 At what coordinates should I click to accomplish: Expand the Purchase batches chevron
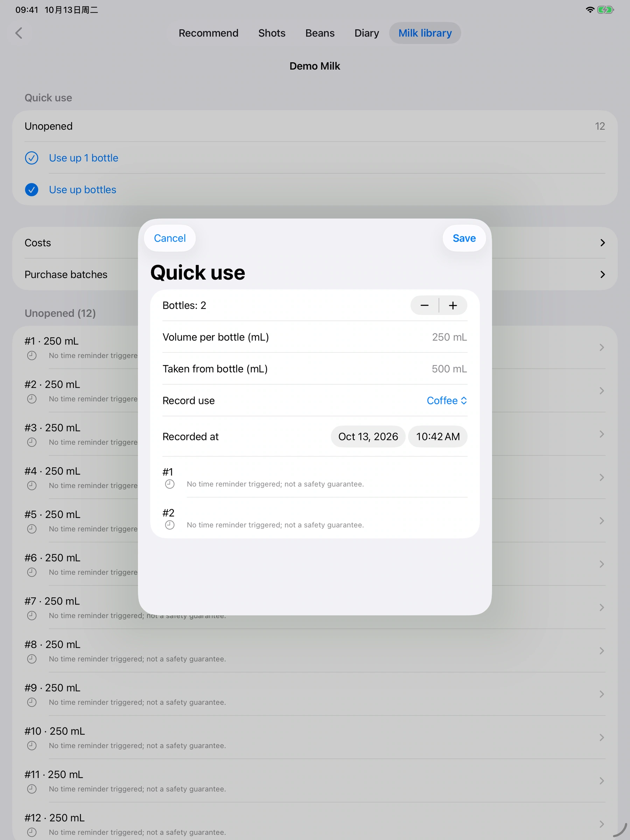pyautogui.click(x=602, y=274)
